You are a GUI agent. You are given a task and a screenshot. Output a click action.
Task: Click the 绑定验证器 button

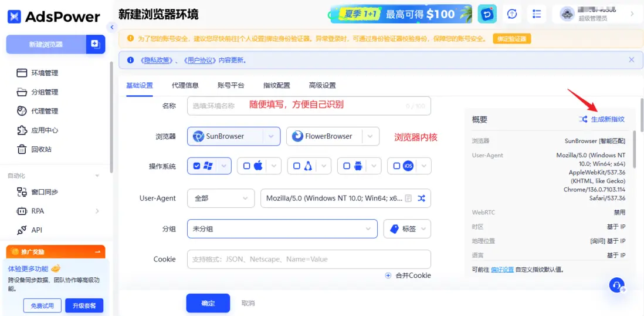[x=512, y=39]
